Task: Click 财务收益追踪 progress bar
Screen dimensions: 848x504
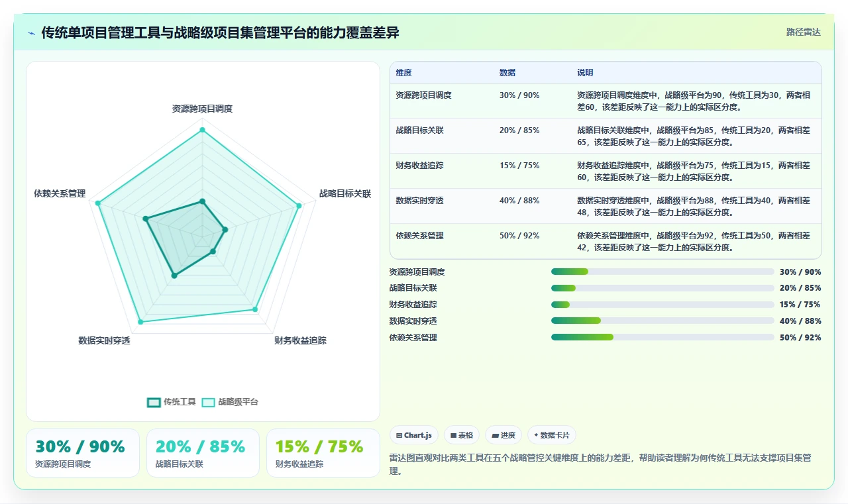Action: 662,305
